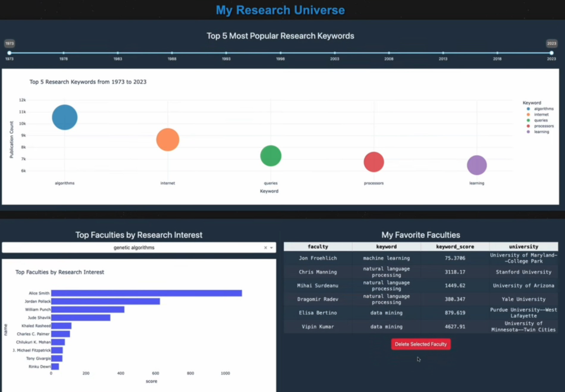Viewport: 565px width, 392px height.
Task: Set year slider to the 1998 mark
Action: (280, 53)
